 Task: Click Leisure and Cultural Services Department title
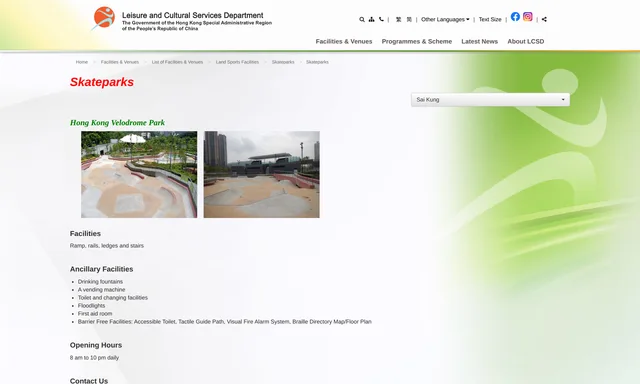193,16
